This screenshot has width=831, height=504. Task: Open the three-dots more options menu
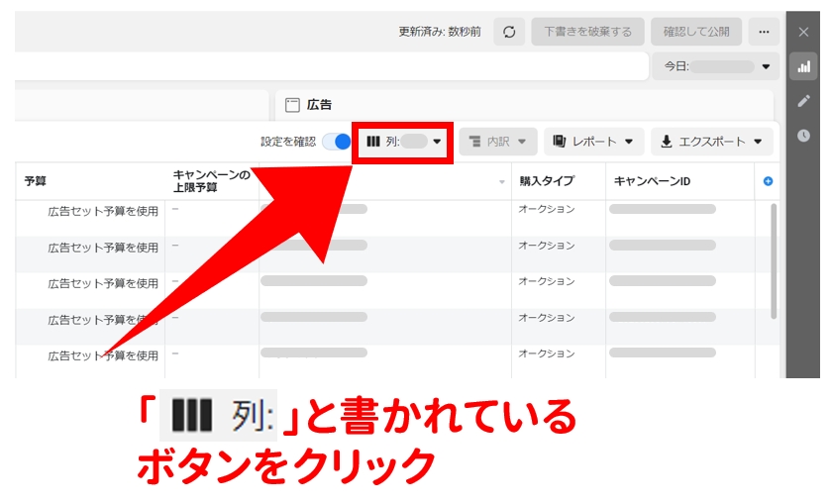764,32
